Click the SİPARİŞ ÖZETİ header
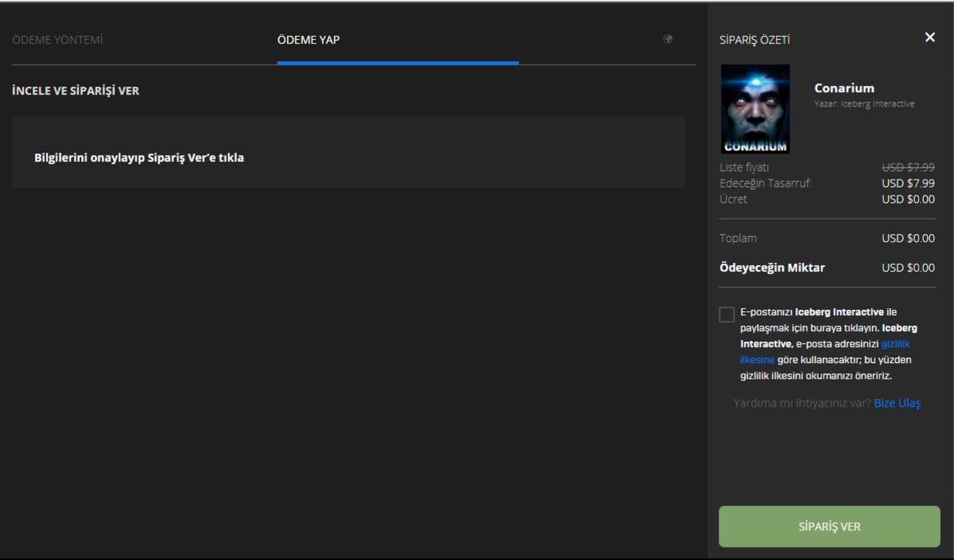The height and width of the screenshot is (560, 954). click(x=753, y=37)
